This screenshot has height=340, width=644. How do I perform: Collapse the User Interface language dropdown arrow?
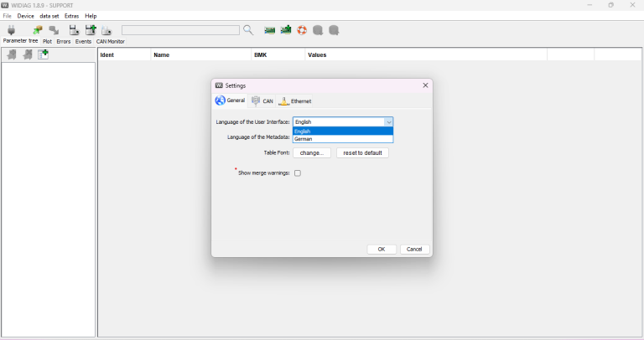(x=388, y=121)
